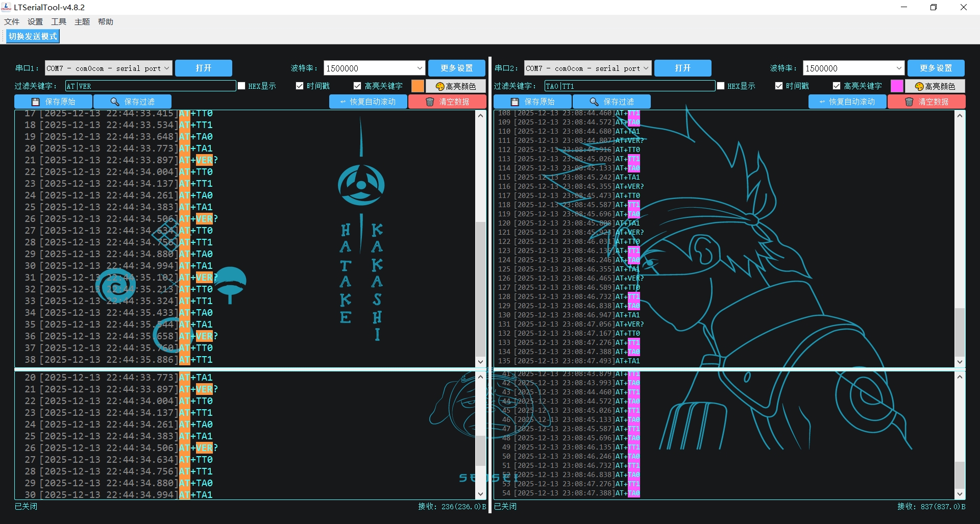Click the arrow icon on port 1 恢复自动滚动 button
Image resolution: width=980 pixels, height=524 pixels.
coord(343,102)
